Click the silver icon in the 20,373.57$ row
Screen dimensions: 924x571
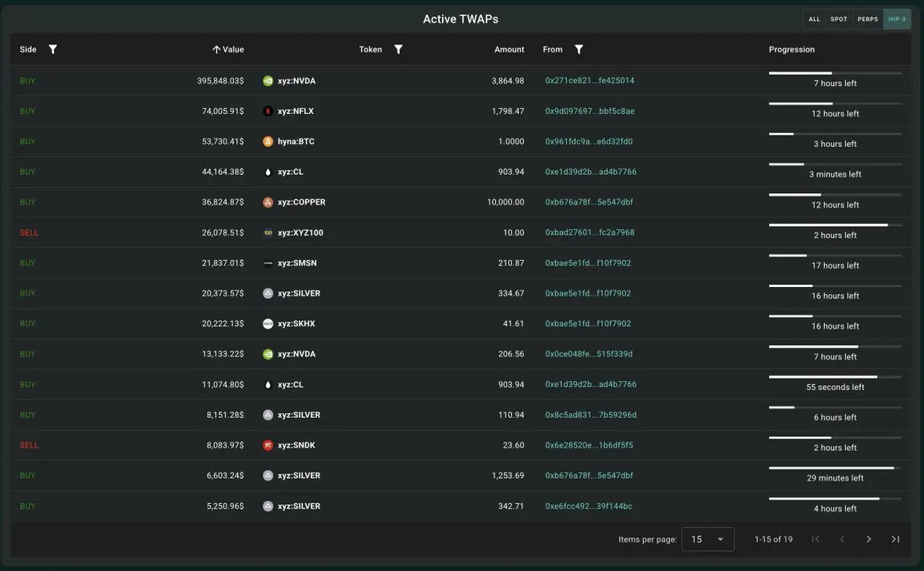click(268, 293)
